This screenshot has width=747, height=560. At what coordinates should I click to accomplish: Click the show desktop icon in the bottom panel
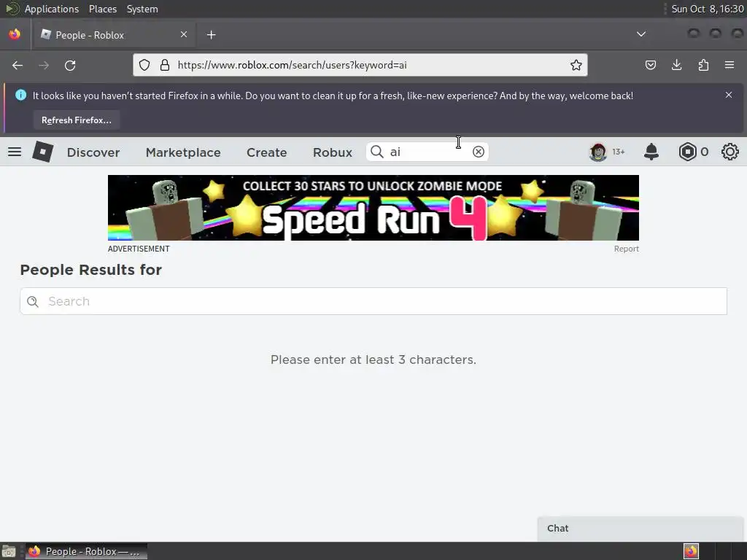click(x=9, y=551)
